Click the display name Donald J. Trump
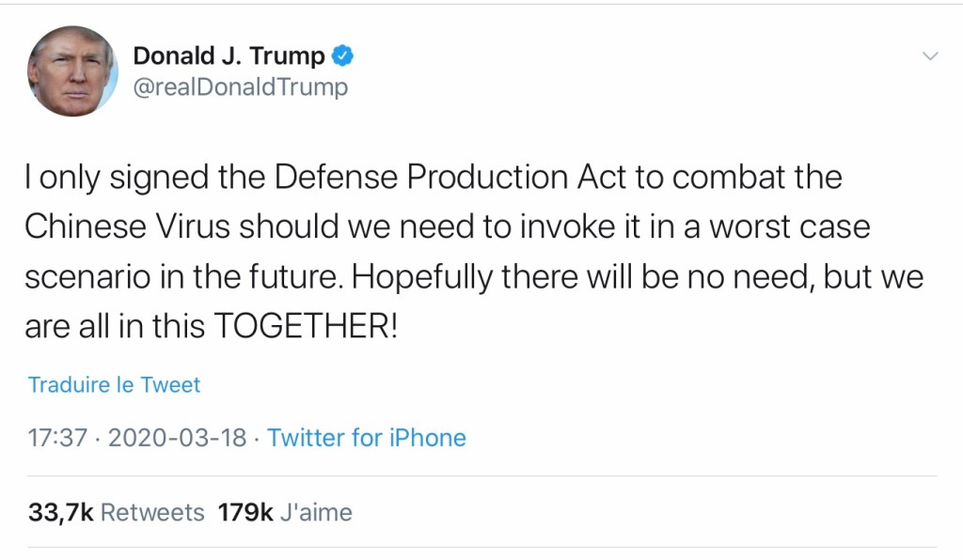This screenshot has height=560, width=963. [x=229, y=55]
